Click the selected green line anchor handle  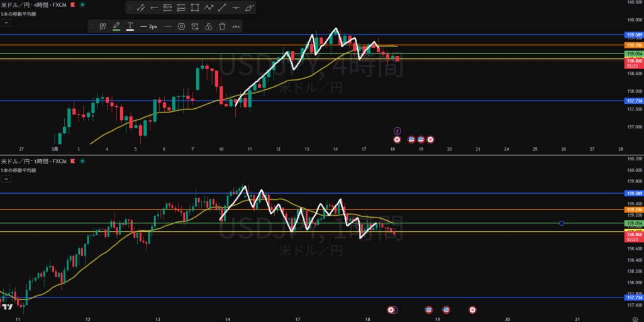[562, 223]
